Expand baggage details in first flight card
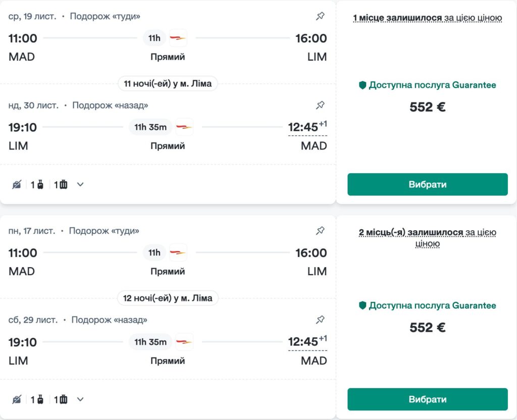Viewport: 517px width, 420px height. pos(80,185)
